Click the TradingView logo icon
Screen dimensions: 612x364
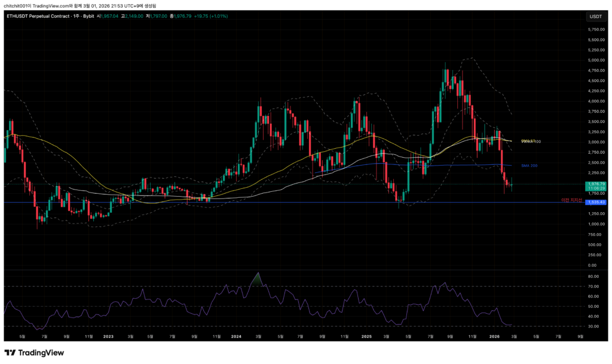(11, 353)
